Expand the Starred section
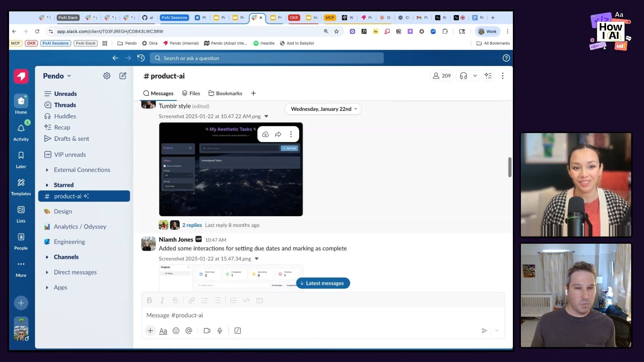The height and width of the screenshot is (362, 644). click(47, 185)
